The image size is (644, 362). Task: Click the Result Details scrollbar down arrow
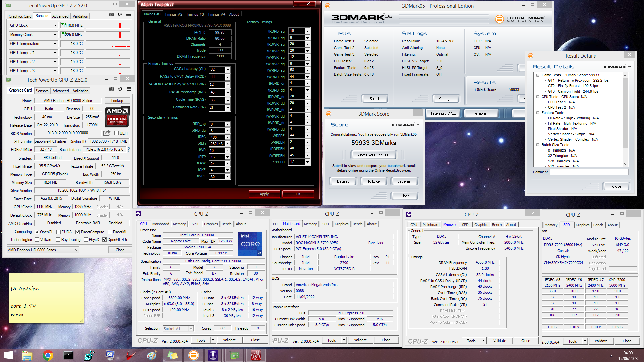(625, 164)
